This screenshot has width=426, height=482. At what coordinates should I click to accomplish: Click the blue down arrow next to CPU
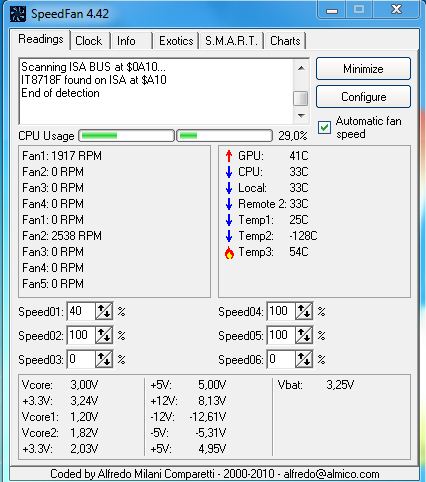229,172
